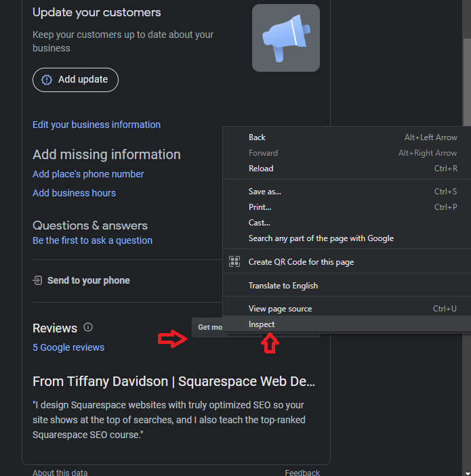Open Be the first to ask a question

click(x=92, y=240)
